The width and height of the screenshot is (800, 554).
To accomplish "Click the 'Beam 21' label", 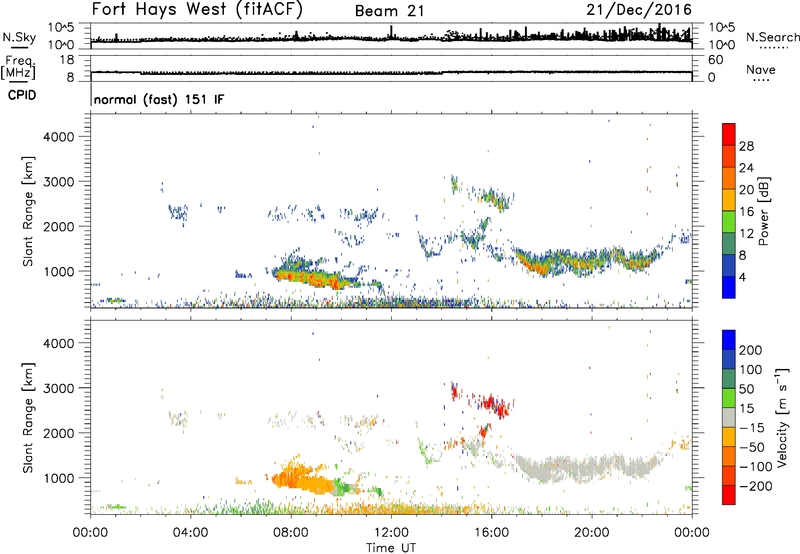I will pyautogui.click(x=389, y=11).
